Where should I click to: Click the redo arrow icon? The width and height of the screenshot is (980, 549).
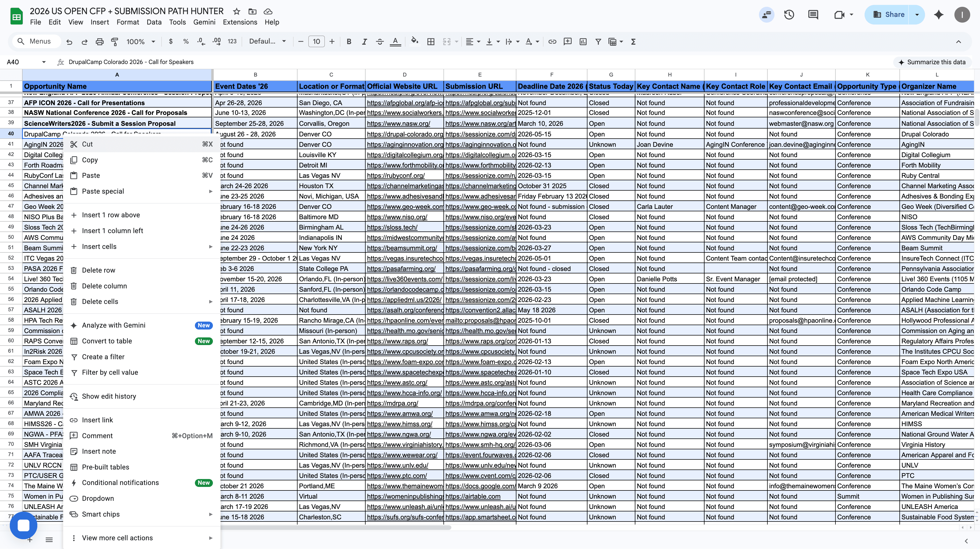point(84,42)
